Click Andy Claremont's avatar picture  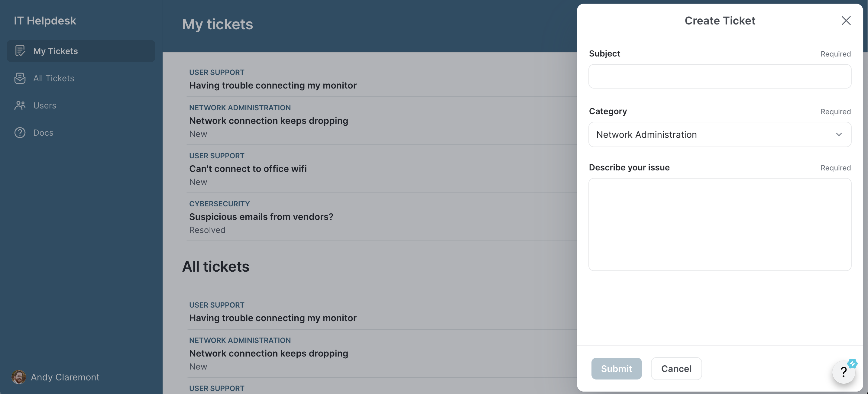18,377
